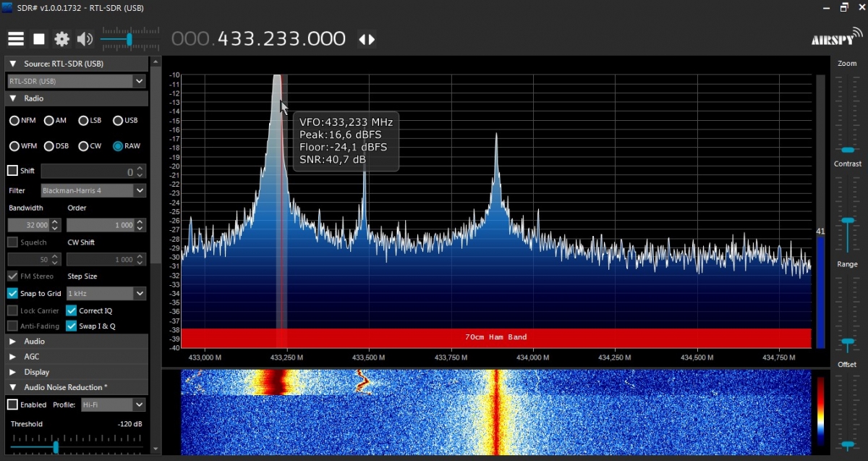Adjust the noise reduction Threshold slider

[x=56, y=447]
